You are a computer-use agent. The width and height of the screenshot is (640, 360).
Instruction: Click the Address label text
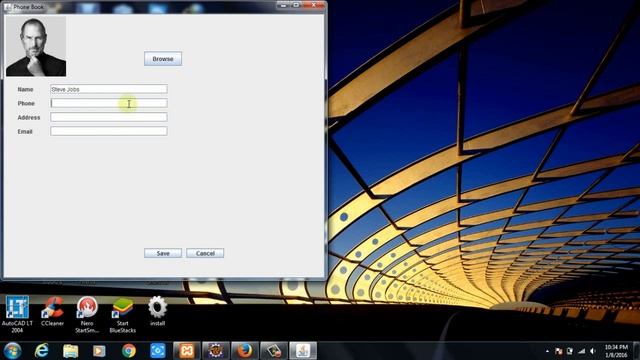29,117
